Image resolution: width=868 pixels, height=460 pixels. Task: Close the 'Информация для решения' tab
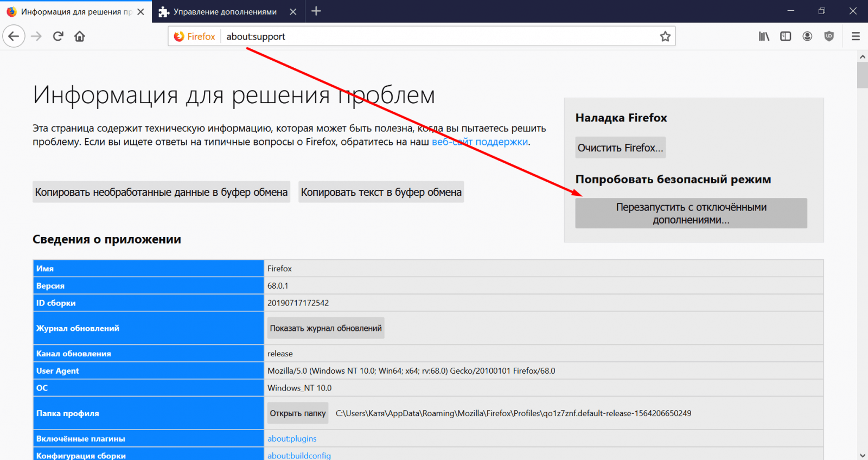point(141,11)
